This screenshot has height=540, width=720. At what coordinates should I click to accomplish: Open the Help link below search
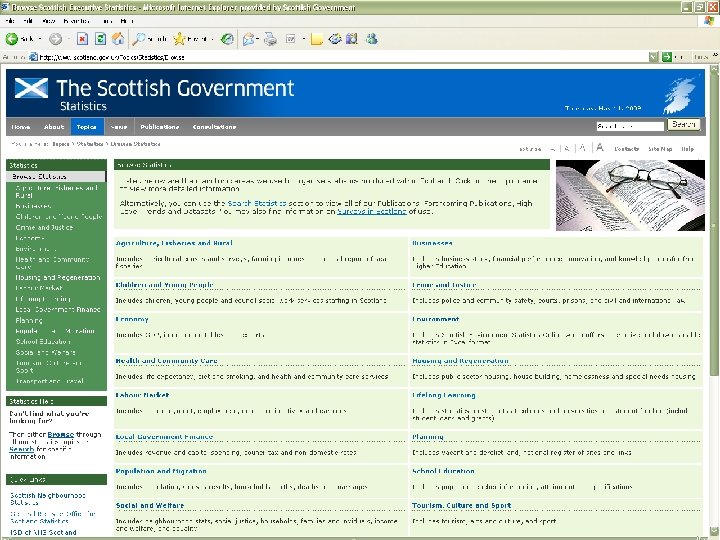click(687, 149)
